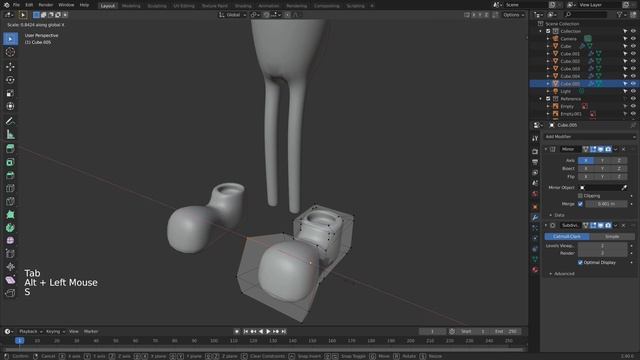Select the Spin tool
The height and width of the screenshot is (360, 640).
point(10,227)
